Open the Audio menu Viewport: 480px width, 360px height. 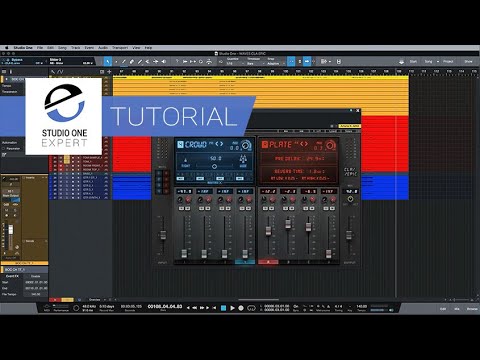pyautogui.click(x=103, y=48)
